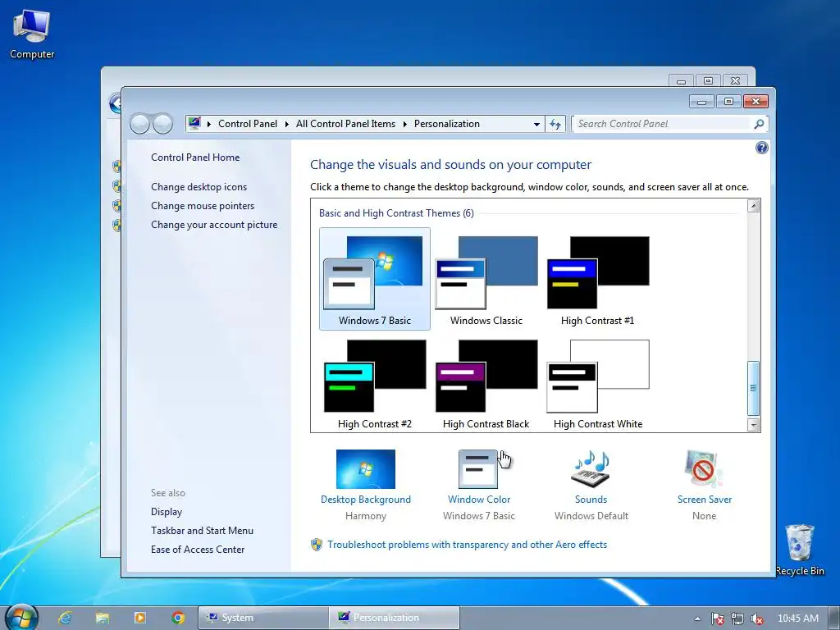Expand arrow after All Control Panel Items

404,125
